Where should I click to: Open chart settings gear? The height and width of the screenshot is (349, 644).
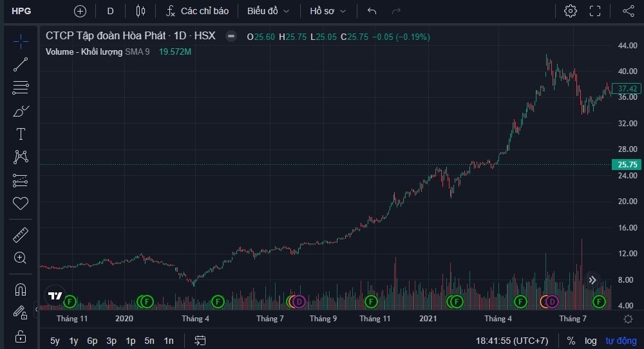(x=570, y=11)
